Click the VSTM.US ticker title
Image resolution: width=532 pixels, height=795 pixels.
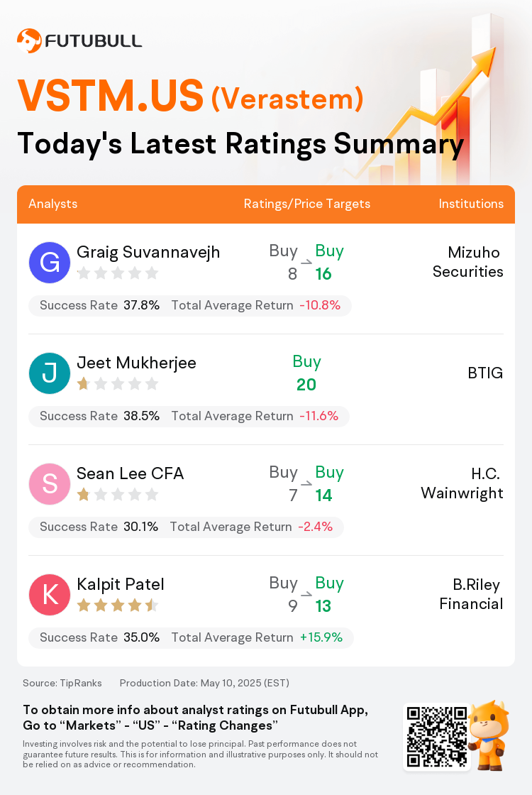[x=111, y=95]
